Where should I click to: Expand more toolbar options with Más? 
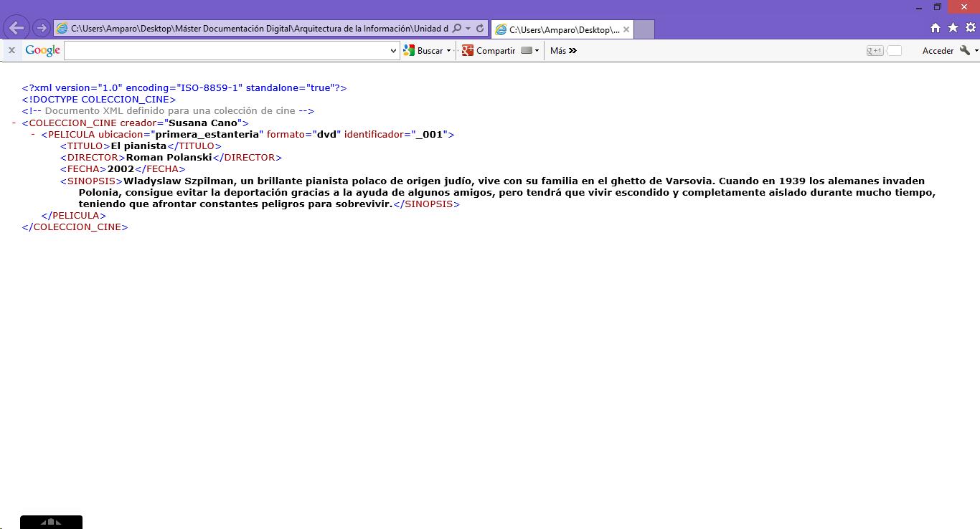[563, 50]
